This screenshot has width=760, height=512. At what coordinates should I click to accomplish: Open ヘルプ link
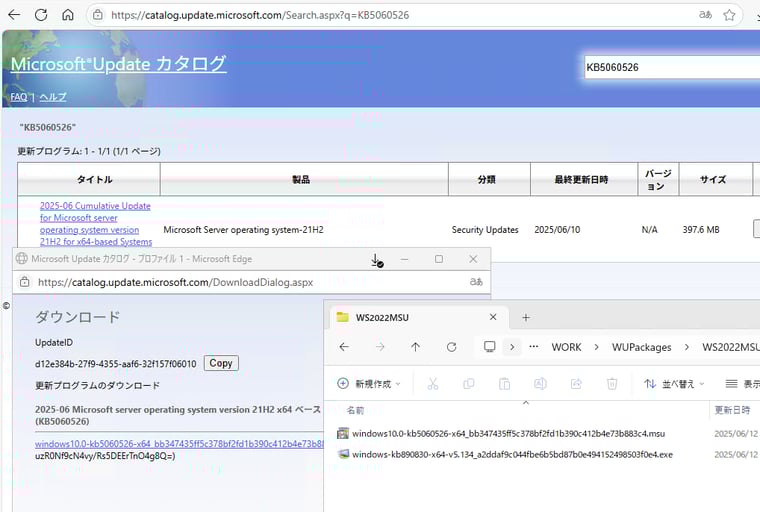click(52, 97)
